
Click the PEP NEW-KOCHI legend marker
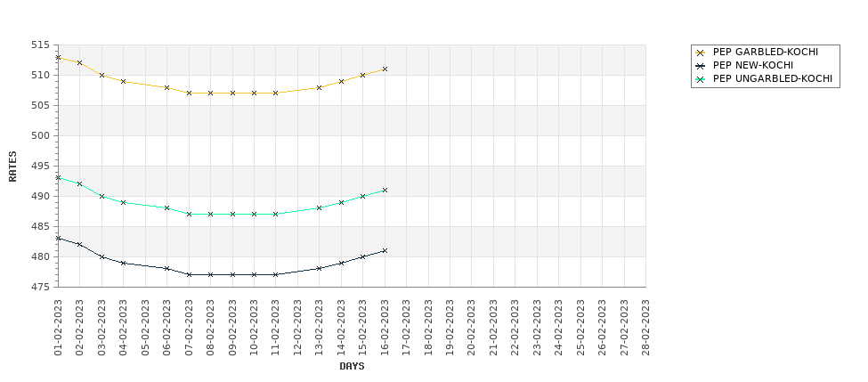point(701,66)
